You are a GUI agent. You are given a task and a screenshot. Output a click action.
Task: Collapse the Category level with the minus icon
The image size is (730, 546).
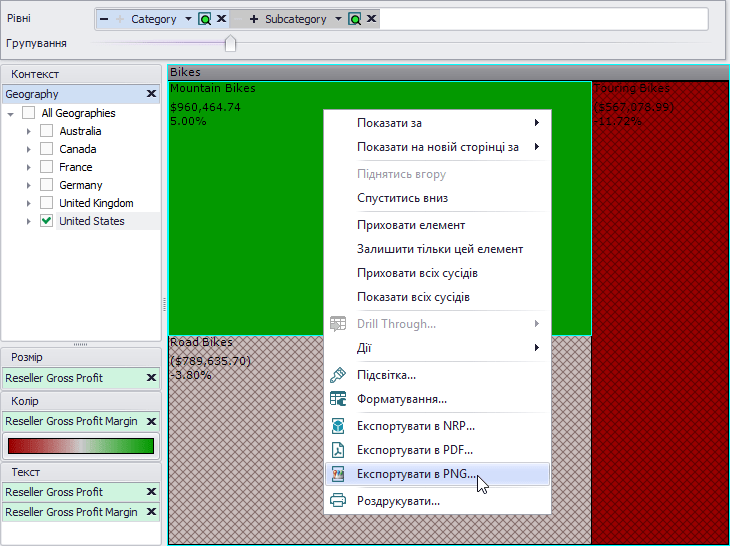click(104, 19)
